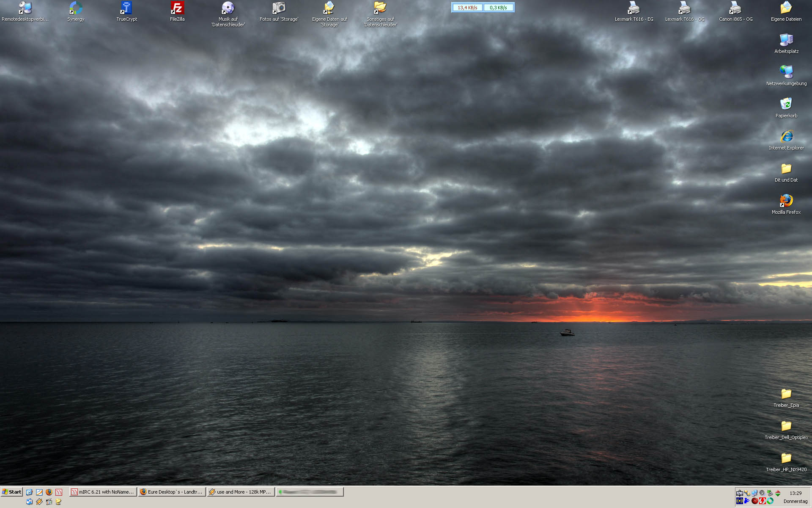
Task: Click the taskbar clock showing 13:29
Action: [x=795, y=493]
